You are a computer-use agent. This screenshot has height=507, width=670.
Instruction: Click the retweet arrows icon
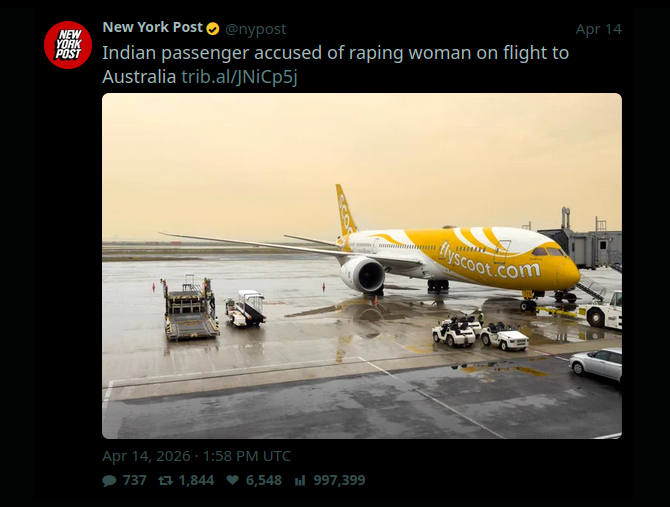pyautogui.click(x=165, y=481)
